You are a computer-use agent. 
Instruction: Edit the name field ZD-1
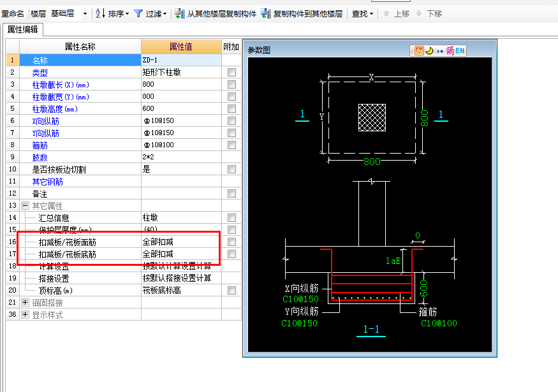click(181, 60)
